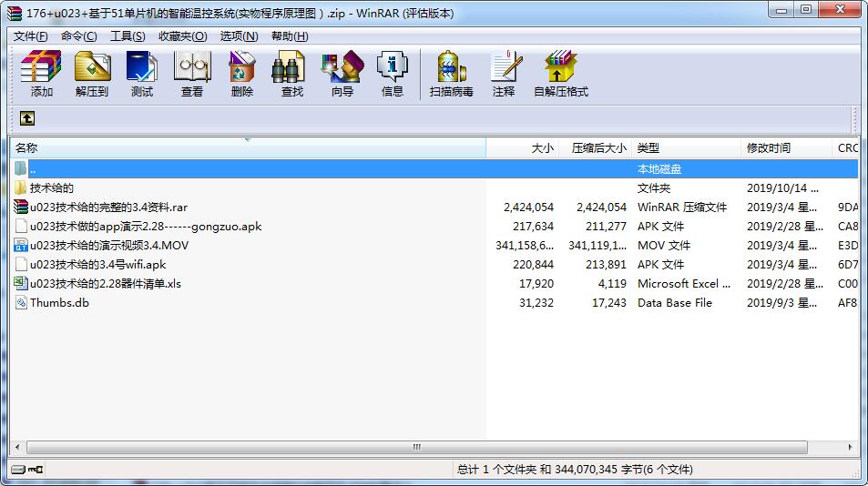Image resolution: width=868 pixels, height=486 pixels.
Task: Click the gongzuo.apk file icon
Action: coord(20,226)
